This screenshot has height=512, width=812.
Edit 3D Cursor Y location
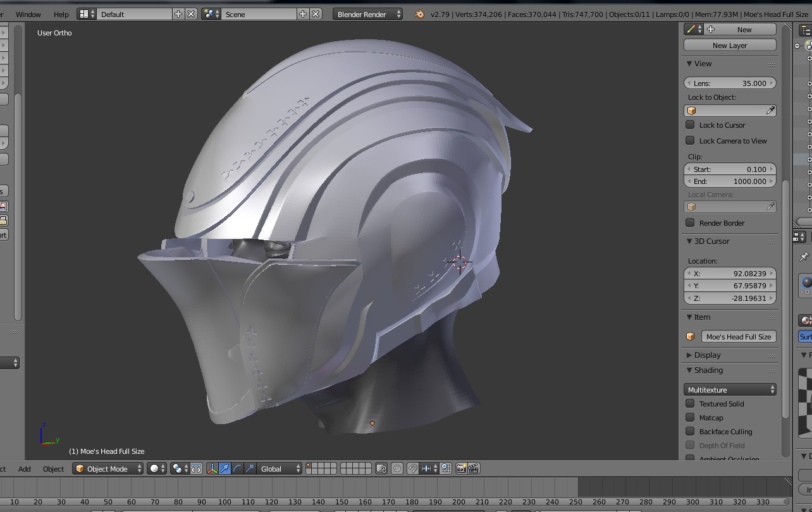tap(730, 286)
